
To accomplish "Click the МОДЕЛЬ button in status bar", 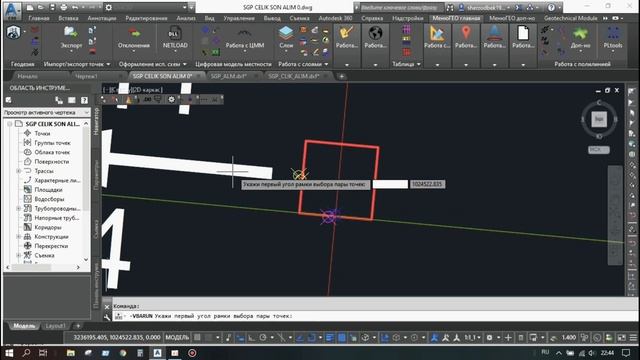I will [x=177, y=338].
